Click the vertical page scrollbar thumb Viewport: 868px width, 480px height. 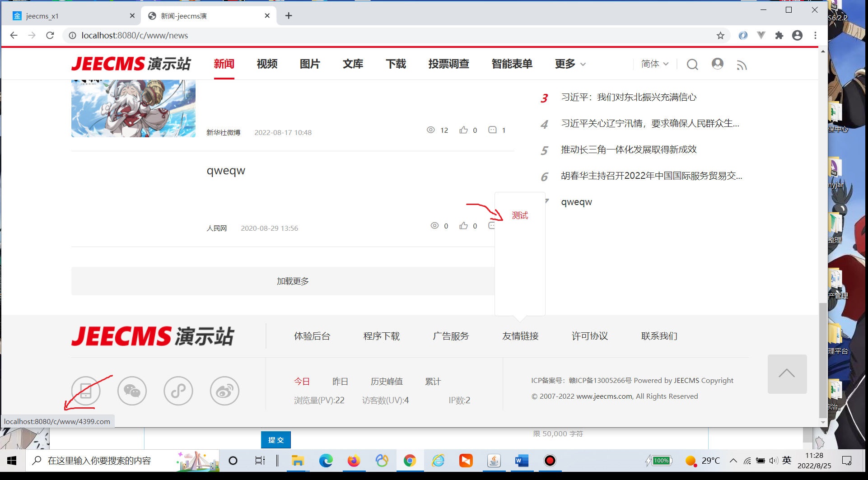click(823, 361)
